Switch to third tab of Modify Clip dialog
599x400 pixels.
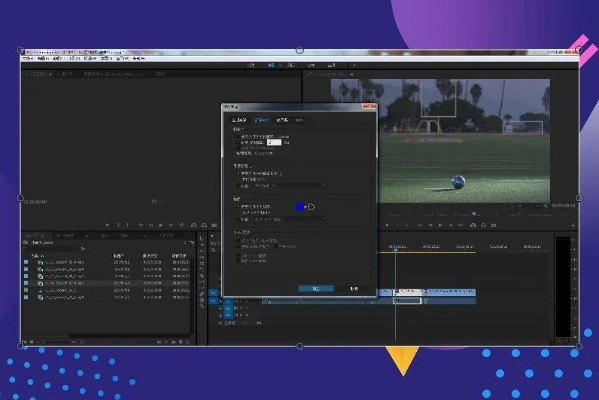pos(282,120)
